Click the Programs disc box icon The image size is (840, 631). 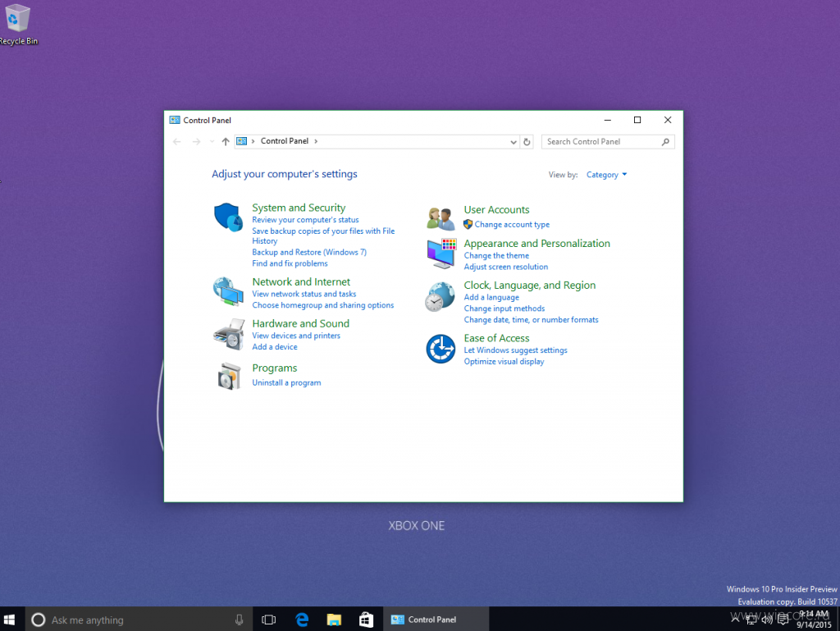[x=230, y=376]
